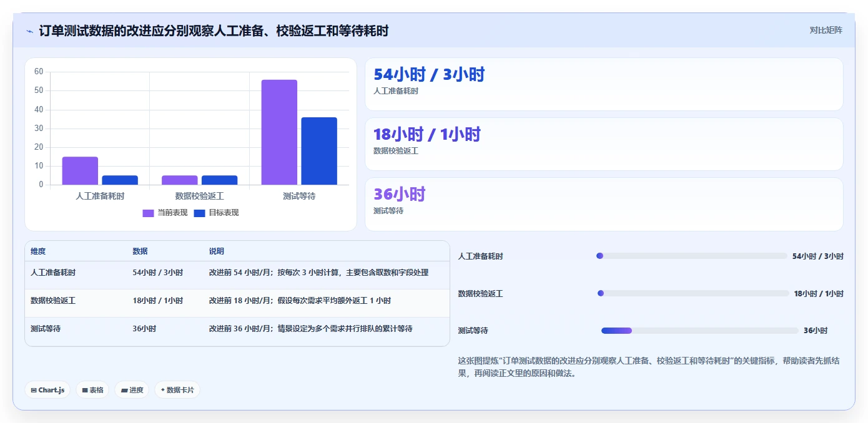The width and height of the screenshot is (868, 423).
Task: Click the y-axis value 60
Action: 39,72
